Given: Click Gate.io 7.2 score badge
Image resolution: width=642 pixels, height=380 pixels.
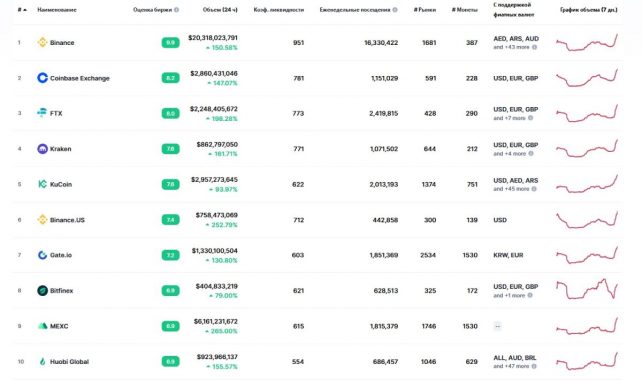Looking at the screenshot, I should (x=170, y=255).
